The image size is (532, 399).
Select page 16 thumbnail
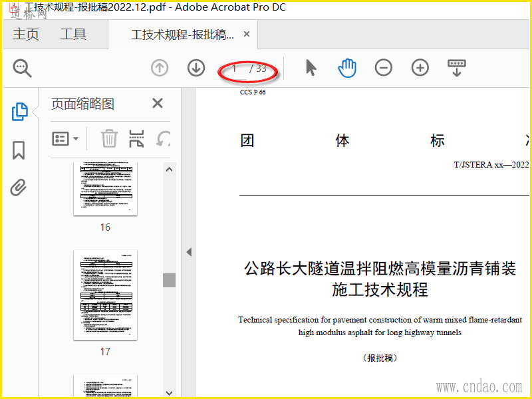click(x=106, y=189)
